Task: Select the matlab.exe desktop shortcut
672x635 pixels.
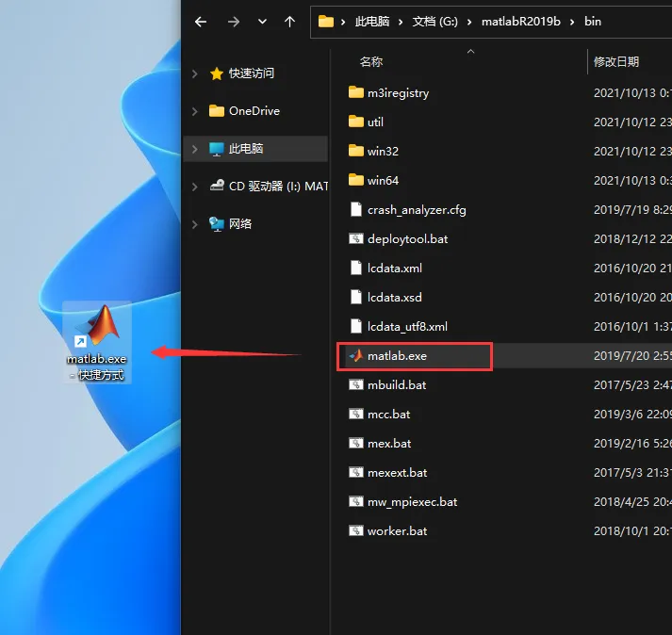Action: (97, 342)
